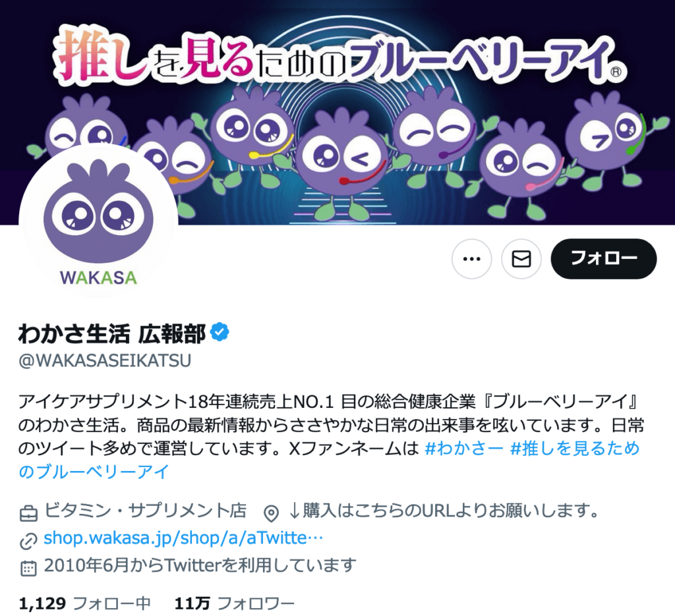
Task: Click the ビタミン・サプリメント店 category label
Action: point(146,511)
